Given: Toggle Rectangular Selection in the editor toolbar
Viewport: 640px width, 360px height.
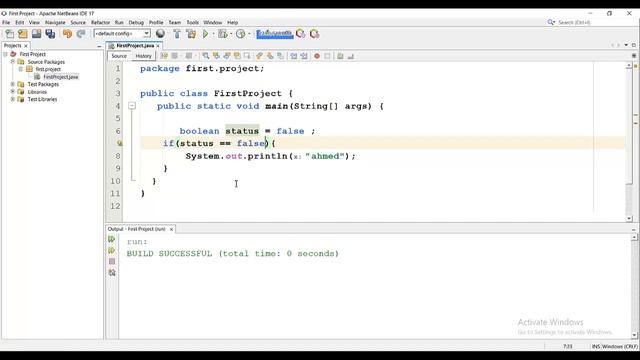Looking at the screenshot, I should tap(247, 56).
